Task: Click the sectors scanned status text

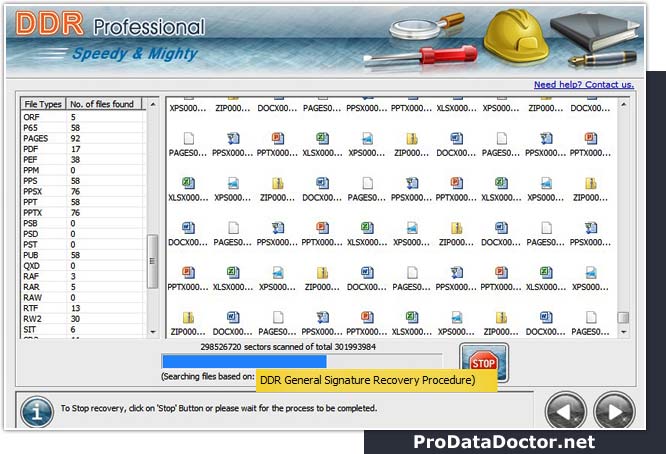Action: click(288, 347)
